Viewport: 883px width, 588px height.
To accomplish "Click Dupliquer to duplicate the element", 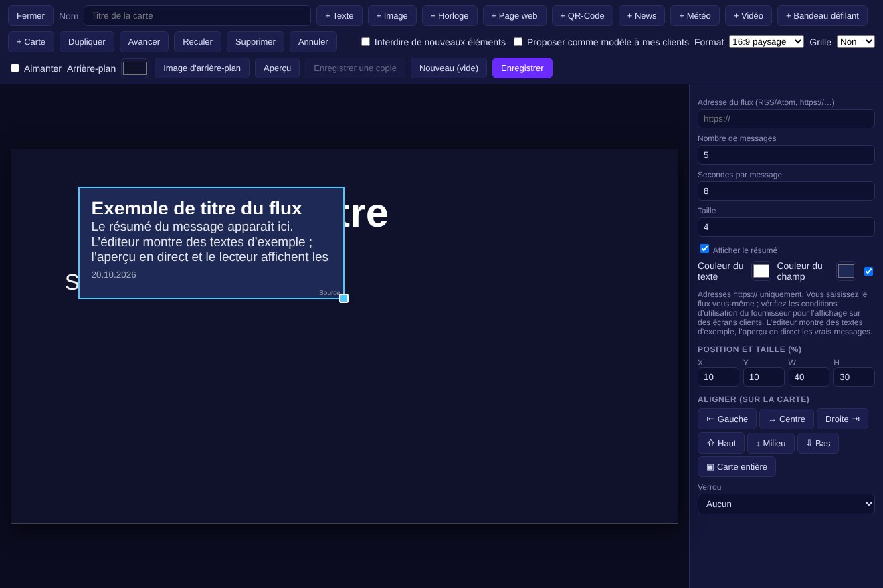I will tap(87, 41).
